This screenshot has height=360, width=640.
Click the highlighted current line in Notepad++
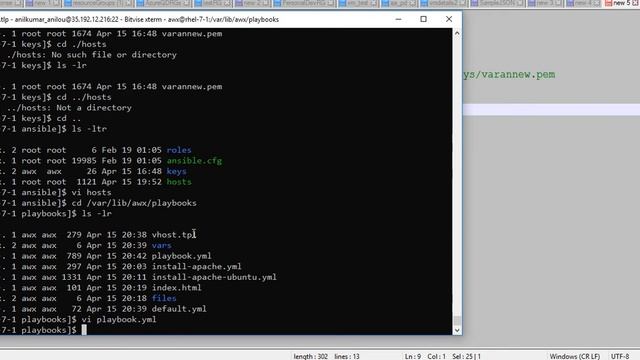point(551,109)
